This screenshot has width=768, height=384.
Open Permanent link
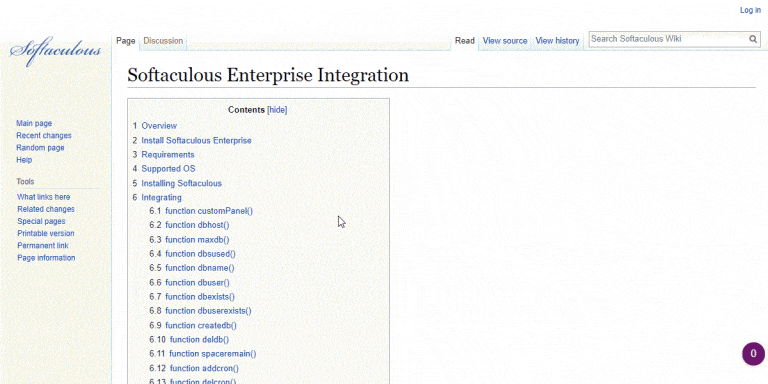43,246
